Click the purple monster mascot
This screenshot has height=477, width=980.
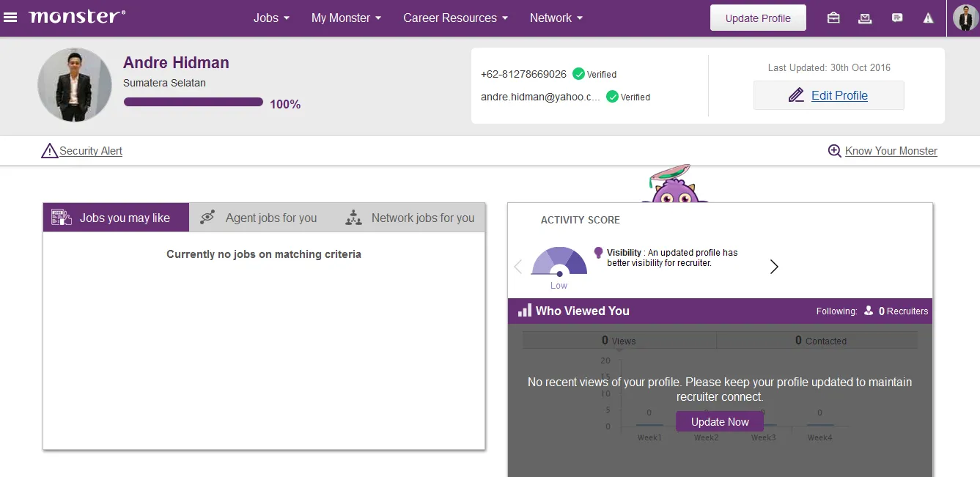click(x=674, y=188)
